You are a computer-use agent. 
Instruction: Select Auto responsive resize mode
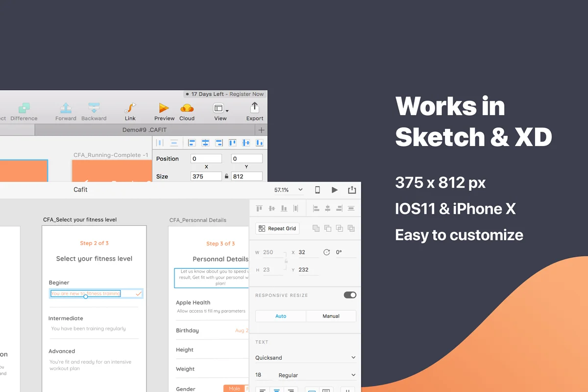(281, 316)
